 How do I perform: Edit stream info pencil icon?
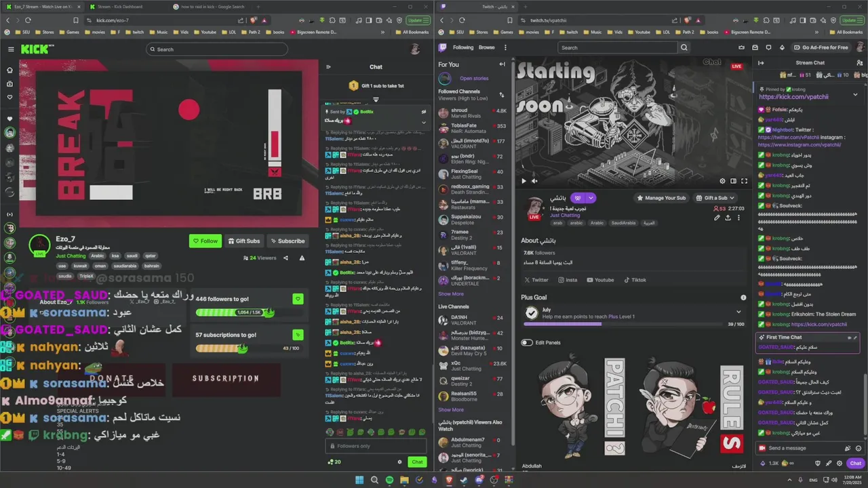[717, 218]
